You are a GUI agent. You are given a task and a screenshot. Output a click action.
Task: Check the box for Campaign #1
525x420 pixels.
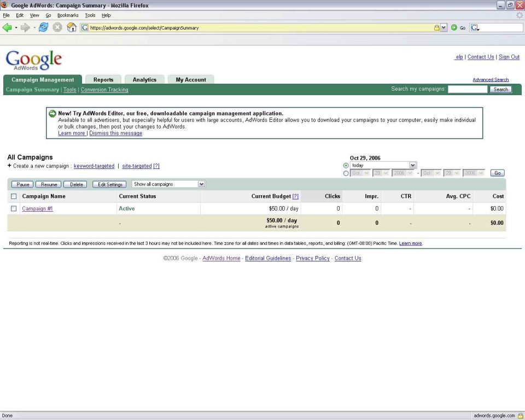click(14, 208)
